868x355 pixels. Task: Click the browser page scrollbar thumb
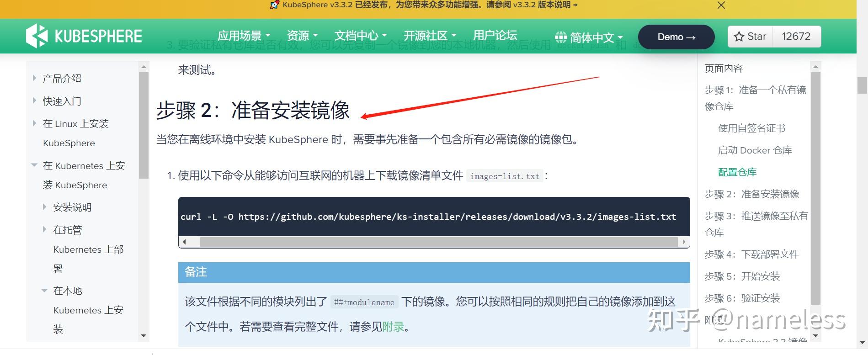(862, 85)
